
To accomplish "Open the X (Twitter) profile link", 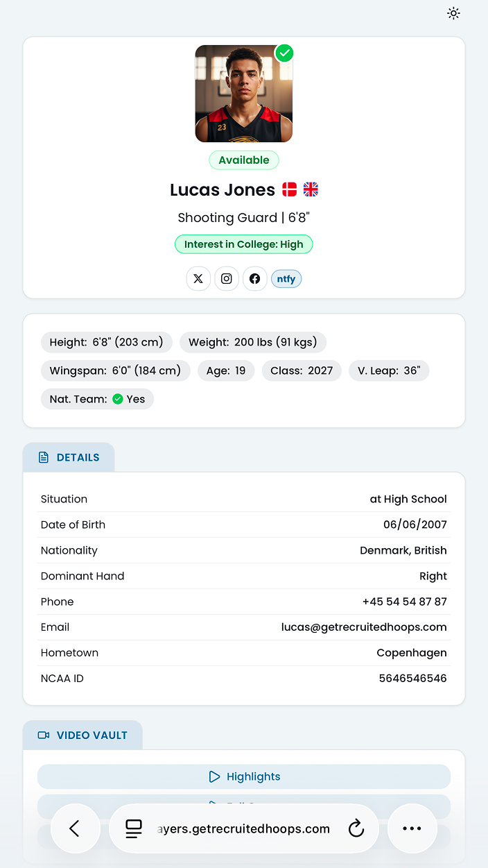I will pyautogui.click(x=198, y=279).
